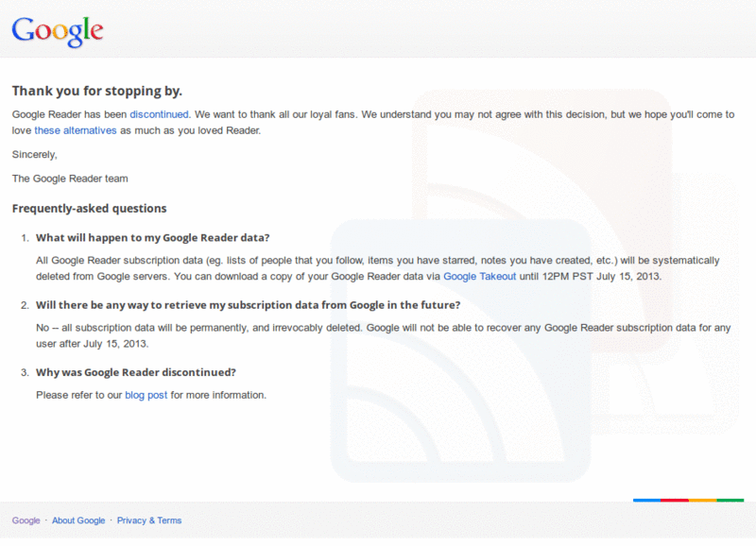
Task: Click 'Google' in the footer
Action: [26, 520]
